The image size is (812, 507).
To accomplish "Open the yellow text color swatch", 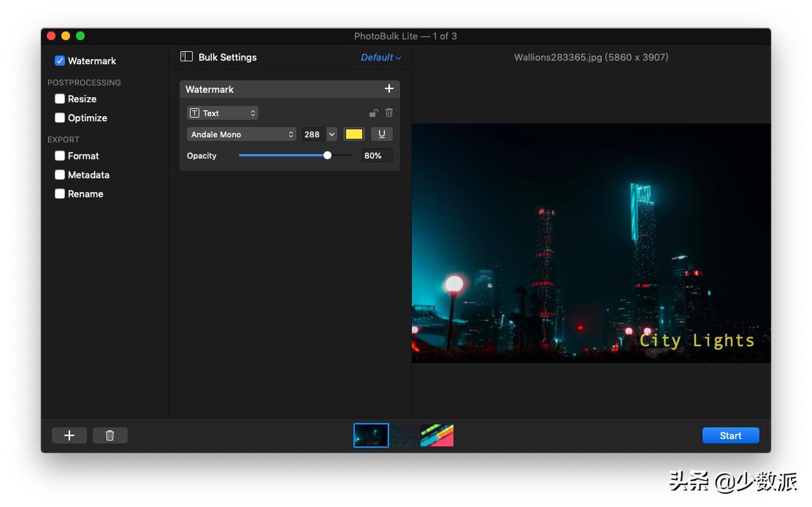I will coord(354,134).
